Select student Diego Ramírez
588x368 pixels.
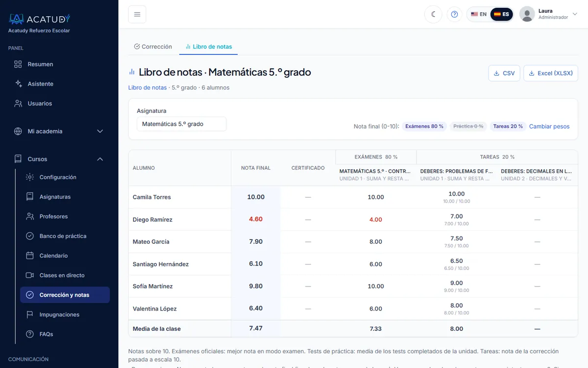tap(152, 220)
